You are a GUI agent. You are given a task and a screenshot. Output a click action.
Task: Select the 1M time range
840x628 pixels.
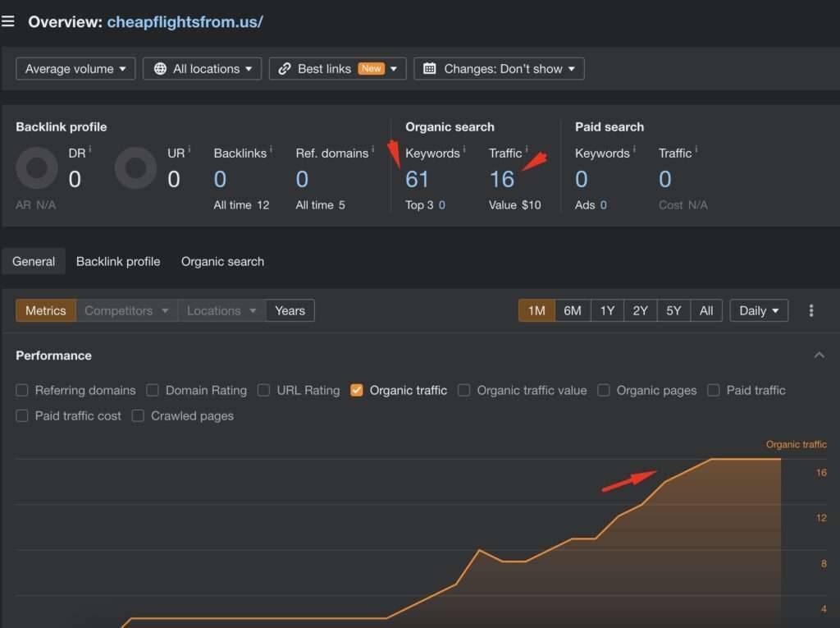pos(536,310)
